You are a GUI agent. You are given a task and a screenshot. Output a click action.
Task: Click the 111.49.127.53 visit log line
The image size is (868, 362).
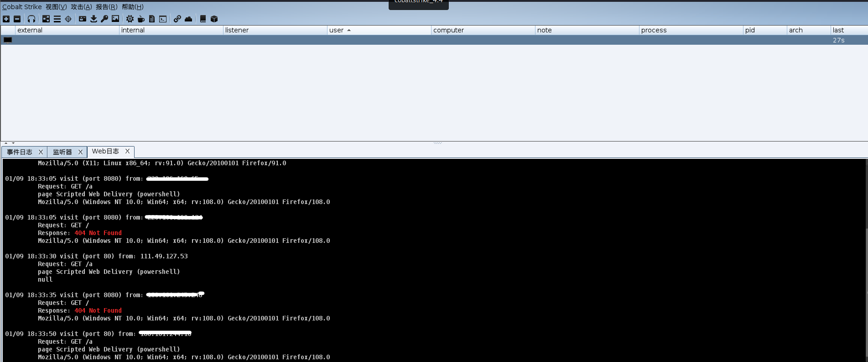tap(96, 256)
